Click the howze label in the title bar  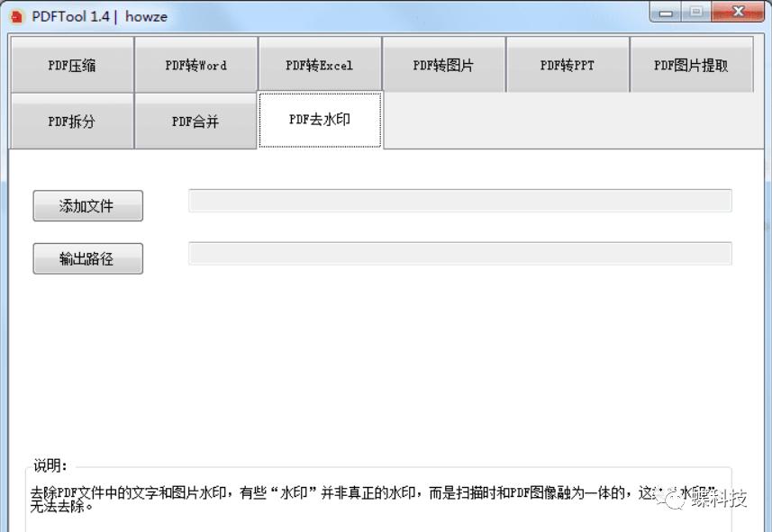click(x=146, y=16)
